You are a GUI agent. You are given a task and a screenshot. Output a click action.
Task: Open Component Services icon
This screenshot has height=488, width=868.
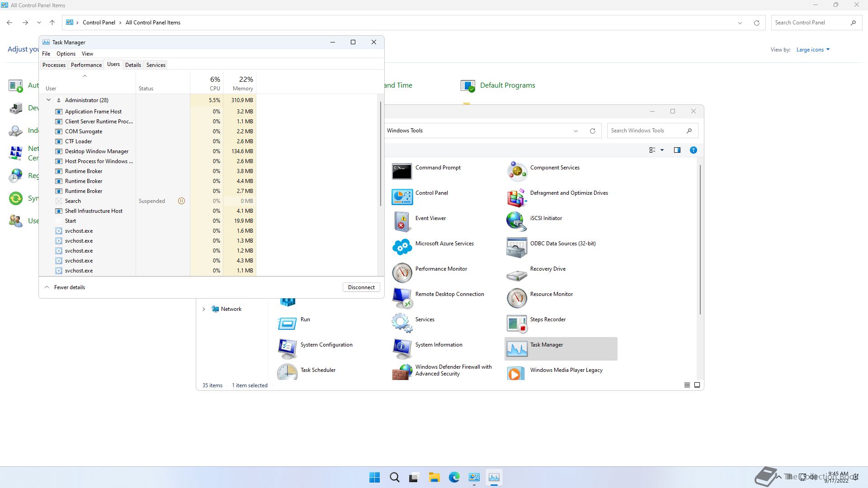click(x=517, y=171)
